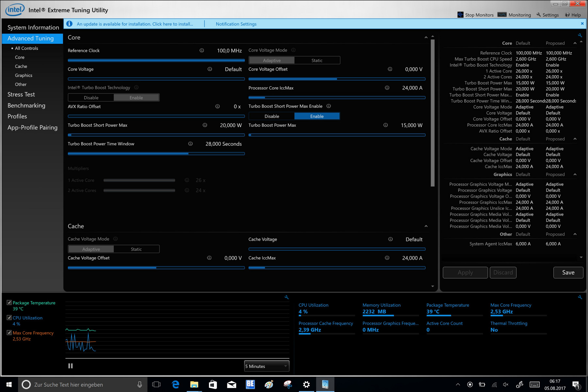
Task: Open the Help question-mark icon
Action: point(567,15)
